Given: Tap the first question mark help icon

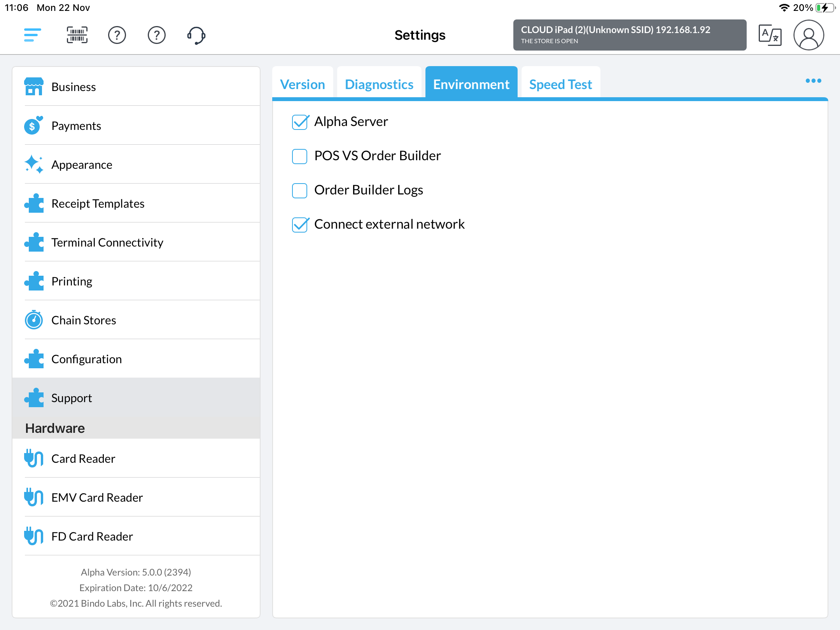Looking at the screenshot, I should coord(117,35).
